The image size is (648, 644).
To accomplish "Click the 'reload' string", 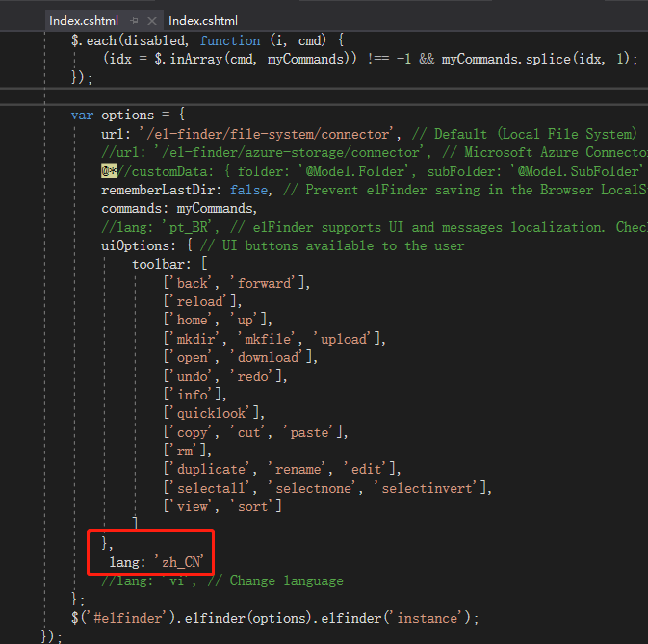I will tap(199, 301).
